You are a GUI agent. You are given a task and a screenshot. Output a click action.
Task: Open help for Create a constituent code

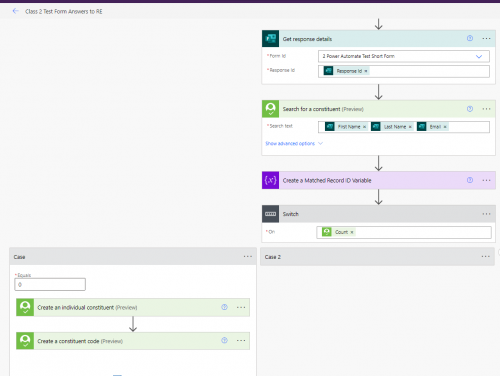pos(224,340)
